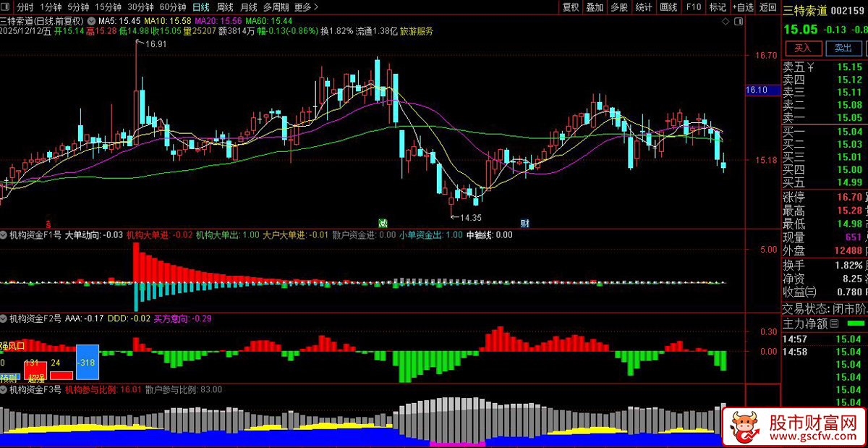
Task: Activate the 画线 drawing tool
Action: tap(668, 7)
